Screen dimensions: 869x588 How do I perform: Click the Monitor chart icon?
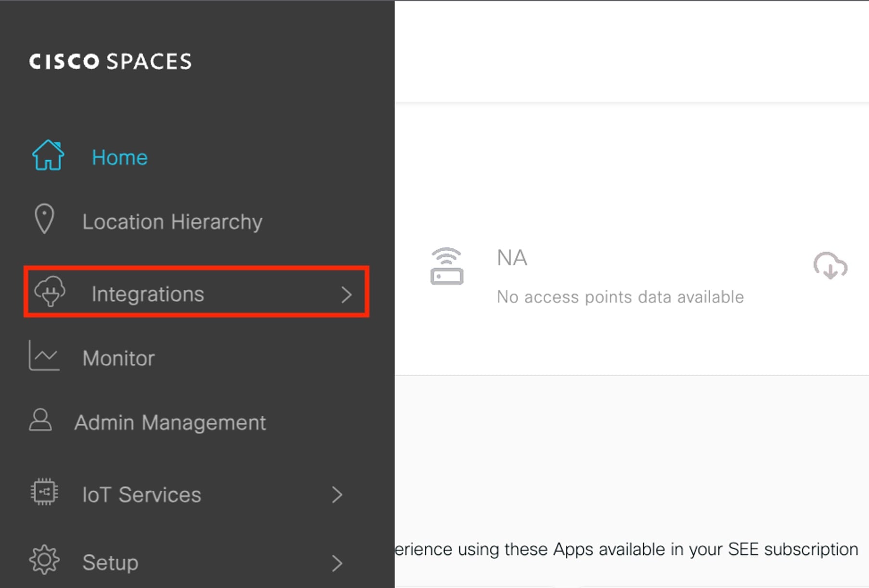44,356
